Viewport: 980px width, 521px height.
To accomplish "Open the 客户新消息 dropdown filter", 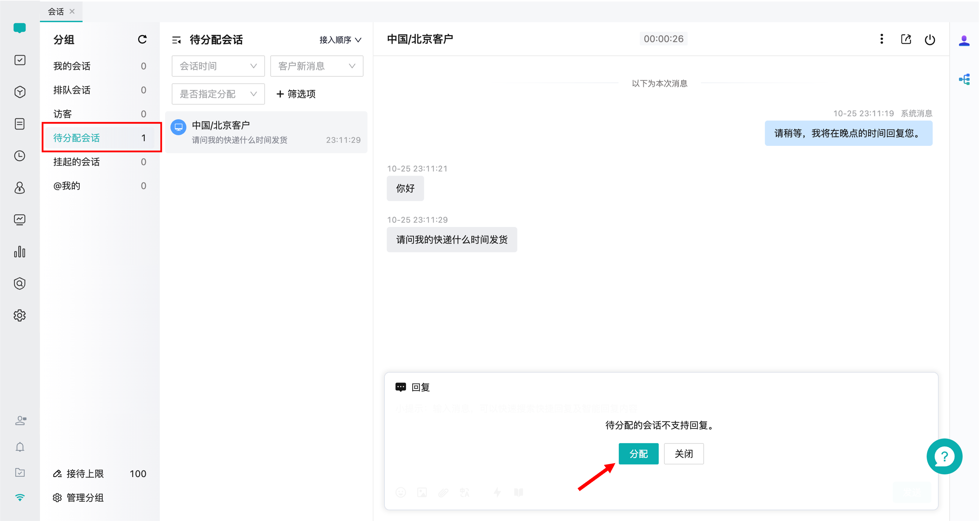I will tap(316, 66).
